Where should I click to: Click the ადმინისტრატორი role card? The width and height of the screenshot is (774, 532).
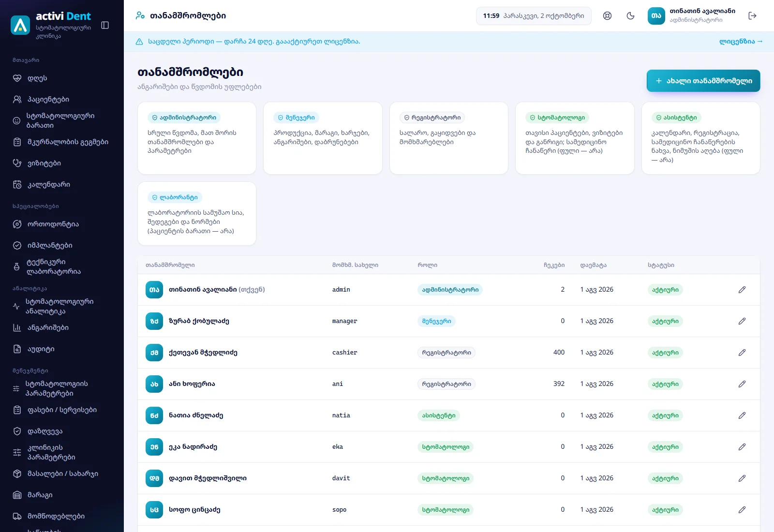coord(197,138)
